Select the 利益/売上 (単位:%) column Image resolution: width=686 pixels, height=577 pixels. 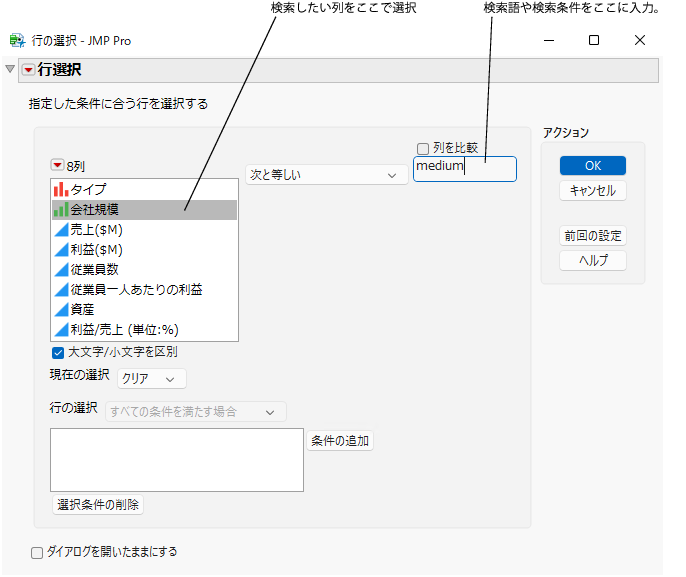point(144,330)
